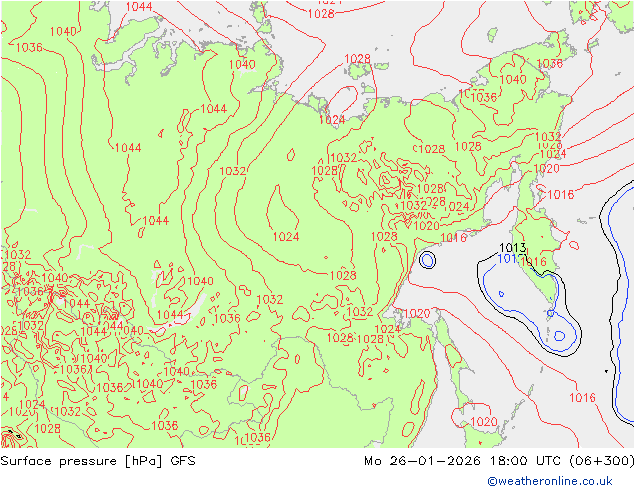Click the 1020 label over Hokkaido island

pos(484,422)
